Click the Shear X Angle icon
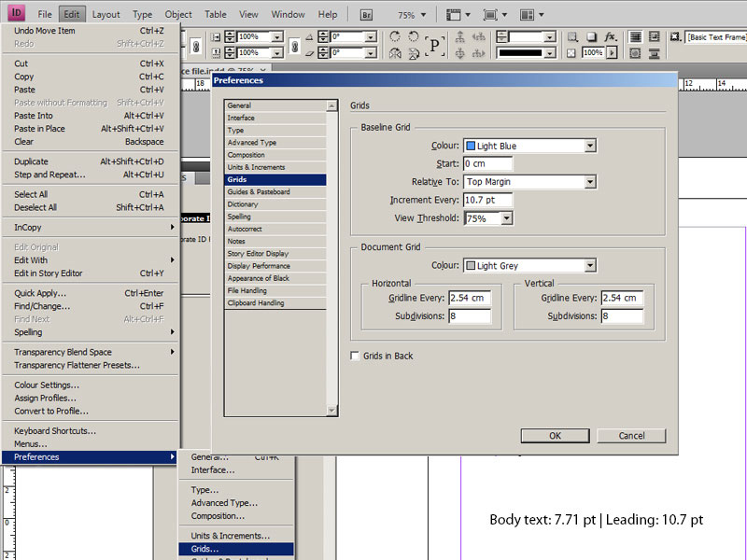Screen dimensions: 747x560 pyautogui.click(x=310, y=53)
